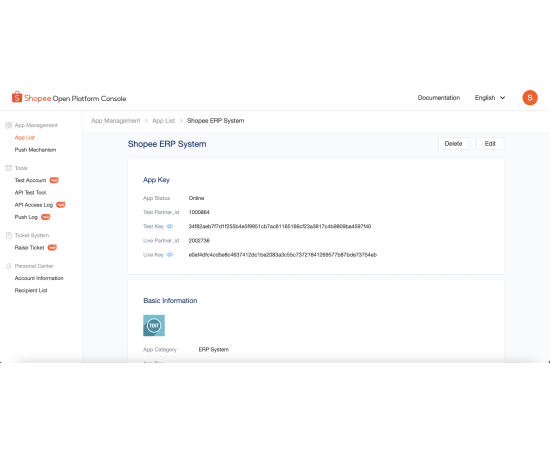Viewport: 550px width, 450px height.
Task: Click the Shopee bag logo icon
Action: pyautogui.click(x=17, y=97)
